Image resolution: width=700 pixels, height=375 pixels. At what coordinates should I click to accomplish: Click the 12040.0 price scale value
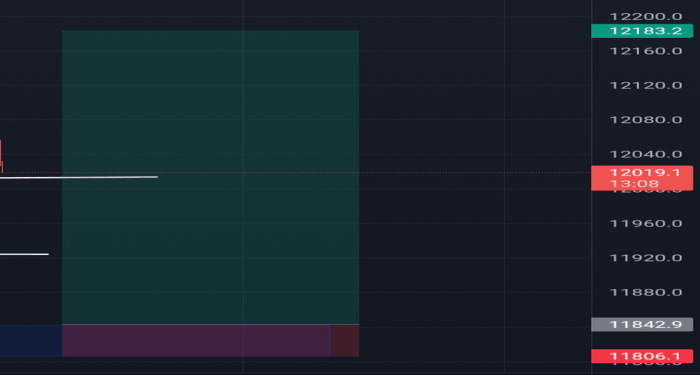click(646, 154)
